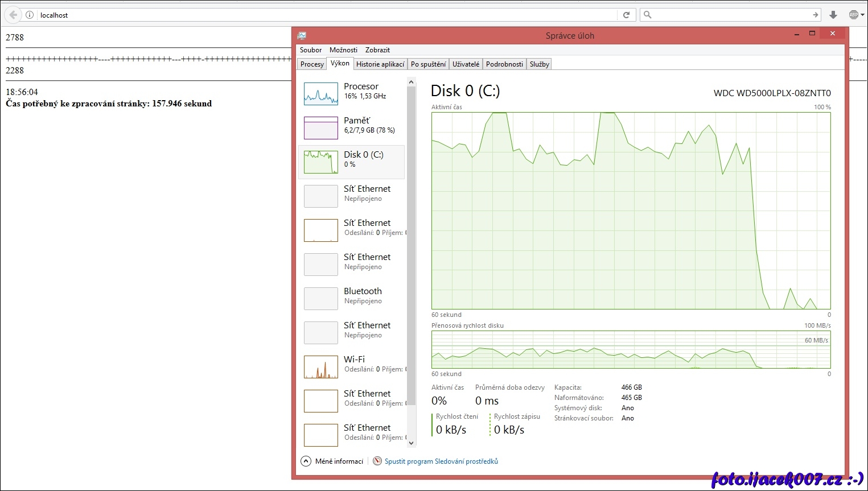
Task: Open the Soubor menu
Action: [311, 50]
